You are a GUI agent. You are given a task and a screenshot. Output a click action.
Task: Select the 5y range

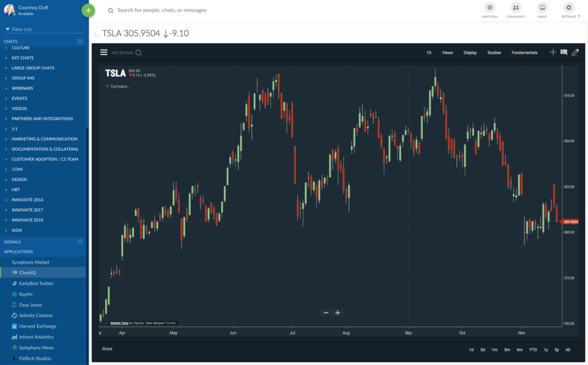(x=556, y=349)
